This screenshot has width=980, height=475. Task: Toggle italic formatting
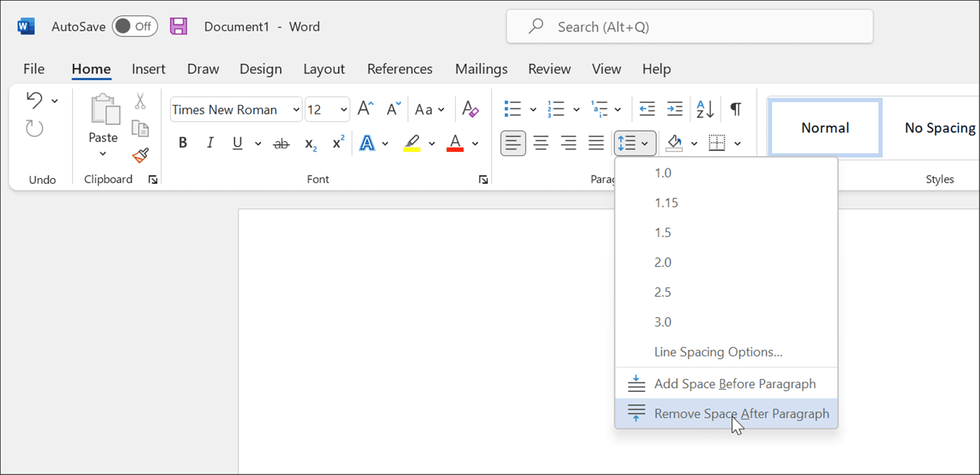pos(210,143)
